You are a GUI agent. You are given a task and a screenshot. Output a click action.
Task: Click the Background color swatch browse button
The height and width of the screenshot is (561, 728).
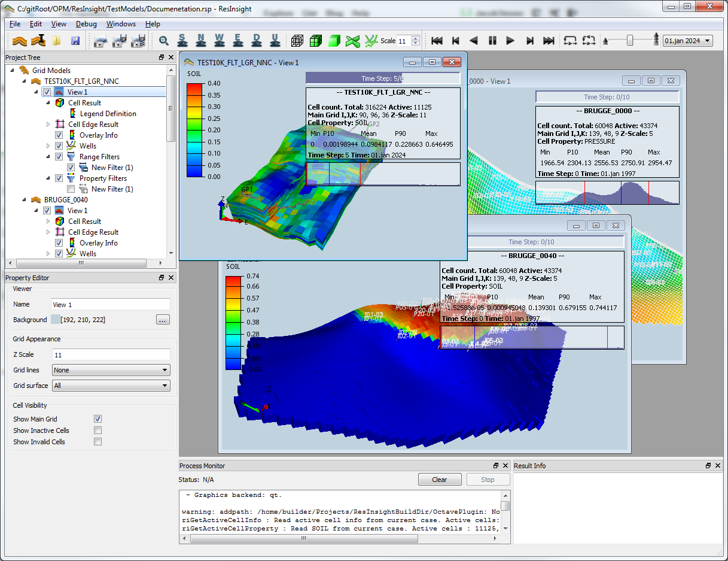point(162,320)
